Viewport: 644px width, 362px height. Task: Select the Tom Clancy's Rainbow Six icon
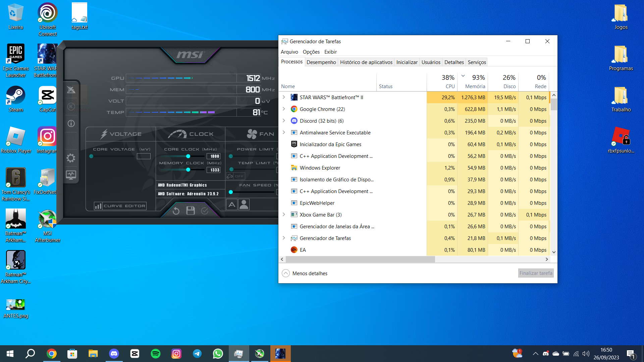(x=16, y=184)
